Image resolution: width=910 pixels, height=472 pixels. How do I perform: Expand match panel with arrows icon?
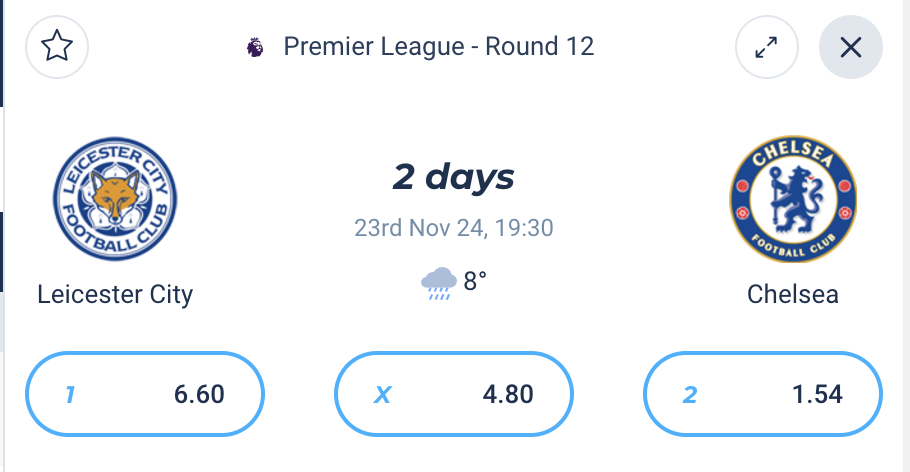[x=767, y=47]
